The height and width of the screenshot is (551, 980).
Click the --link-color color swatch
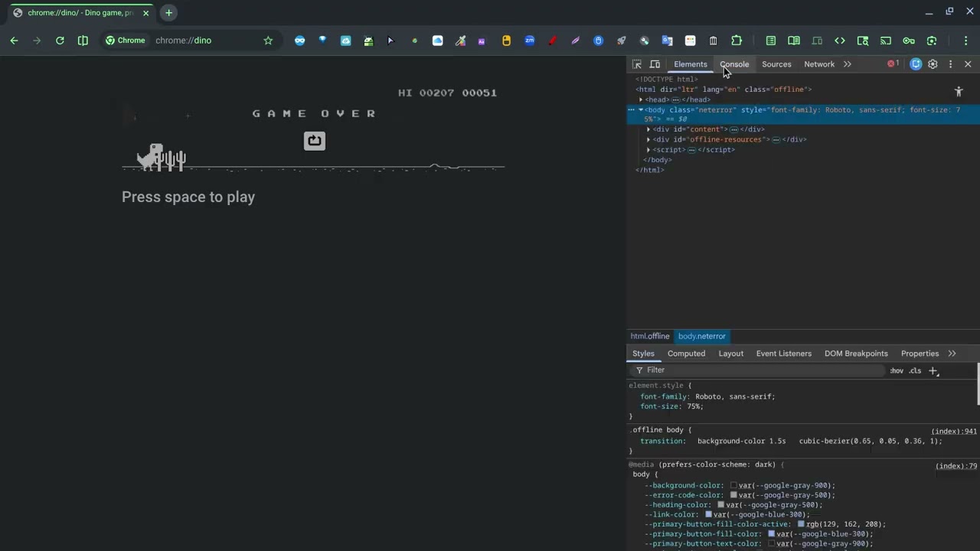[708, 514]
